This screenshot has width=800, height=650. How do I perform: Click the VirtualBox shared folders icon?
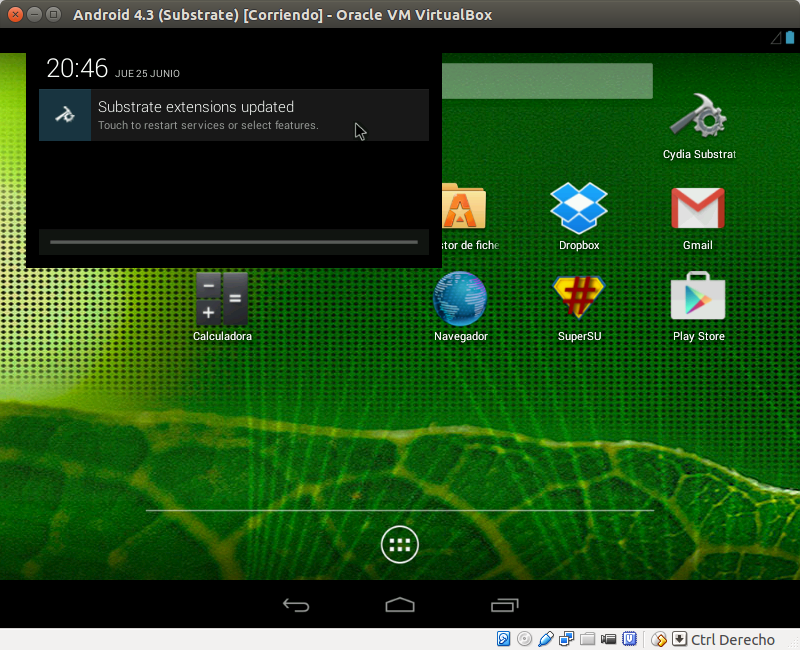[587, 639]
